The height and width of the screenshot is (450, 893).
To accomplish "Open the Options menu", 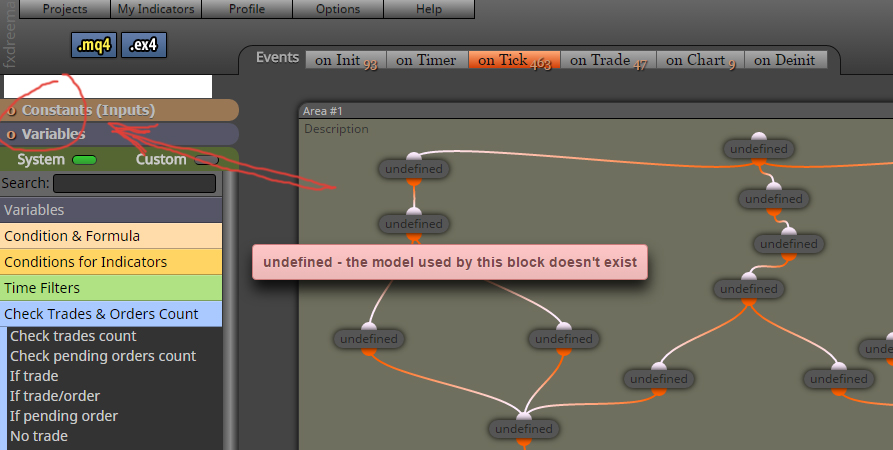I will [338, 9].
